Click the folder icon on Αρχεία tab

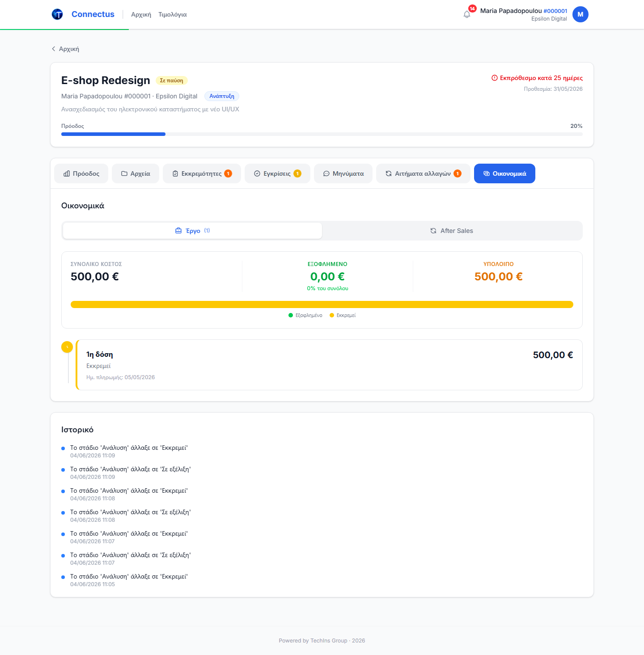(124, 173)
